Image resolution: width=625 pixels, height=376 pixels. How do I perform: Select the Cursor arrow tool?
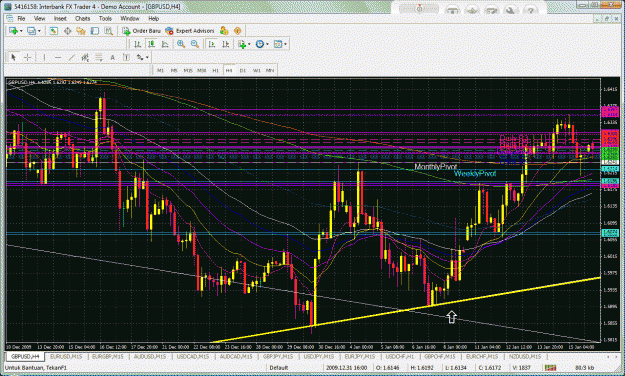[13, 57]
